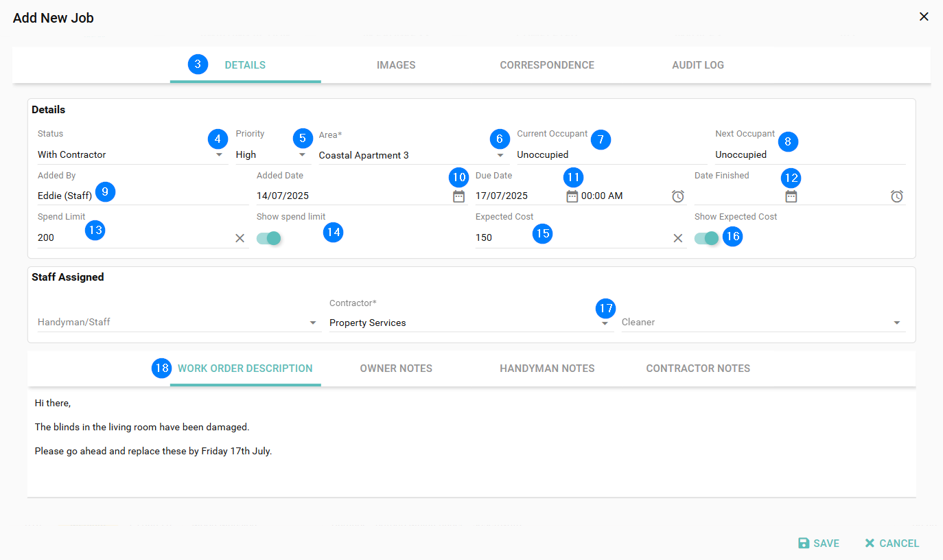Open the Contractor Notes tab

click(697, 369)
